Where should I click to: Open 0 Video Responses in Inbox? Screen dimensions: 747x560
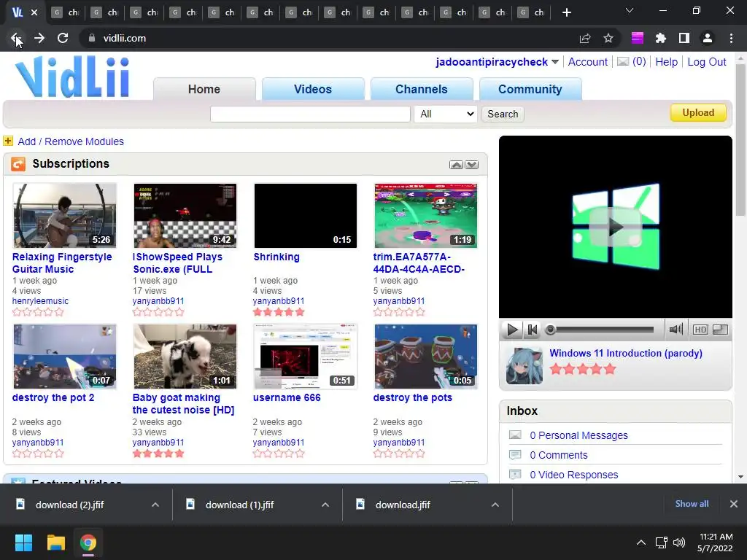(x=574, y=475)
